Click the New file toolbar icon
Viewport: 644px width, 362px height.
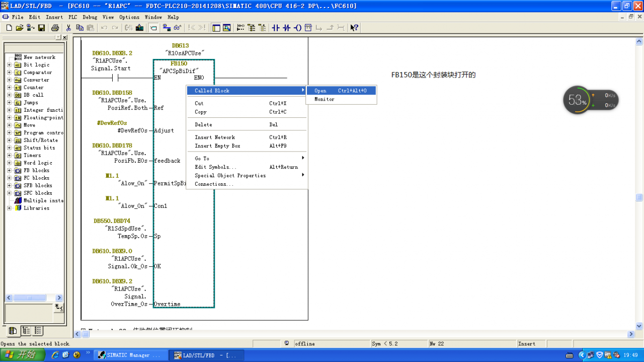point(9,28)
